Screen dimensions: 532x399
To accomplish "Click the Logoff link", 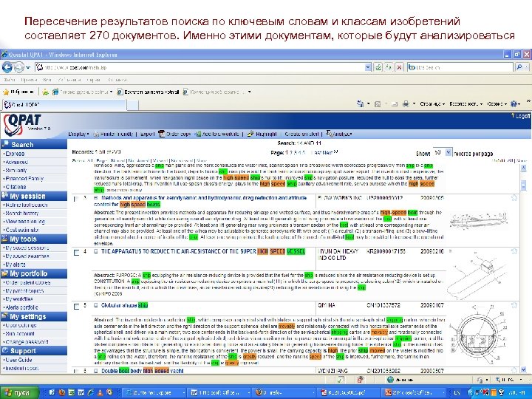I will (521, 116).
